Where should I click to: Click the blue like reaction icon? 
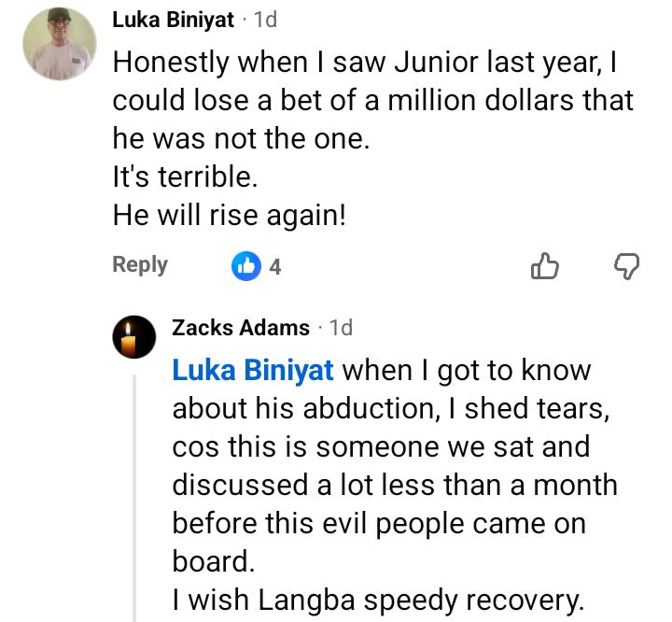pos(245,266)
